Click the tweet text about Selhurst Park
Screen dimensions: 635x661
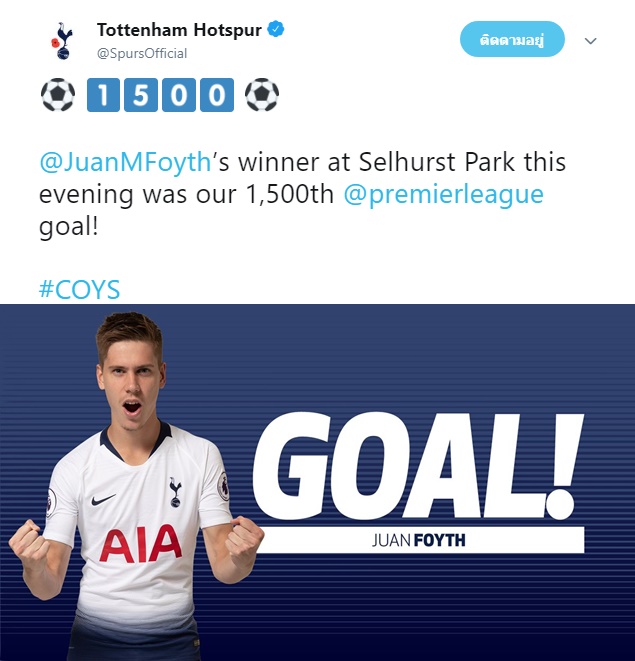pos(302,194)
